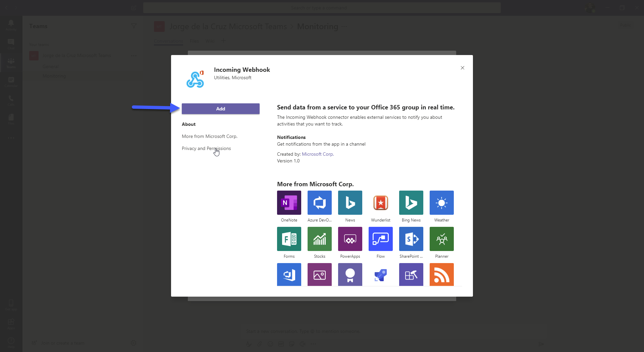Attach a file with paperclip icon
644x352 pixels.
coord(260,344)
